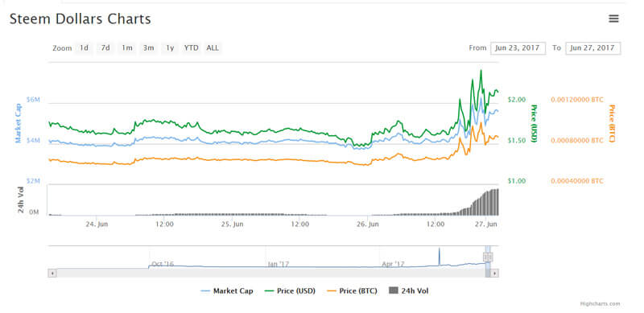Click the $4M Market Cap axis label
The height and width of the screenshot is (313, 644).
click(x=33, y=140)
